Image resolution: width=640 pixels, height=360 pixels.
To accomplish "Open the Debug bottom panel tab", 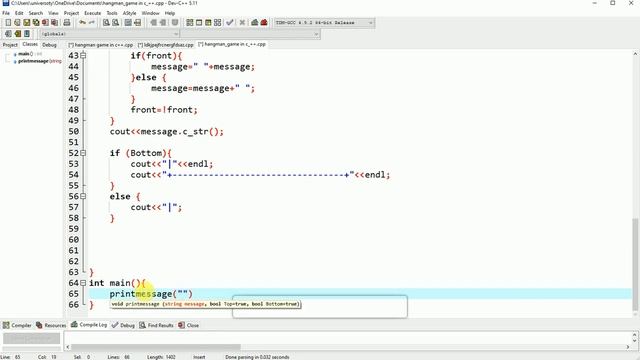I will pos(123,325).
